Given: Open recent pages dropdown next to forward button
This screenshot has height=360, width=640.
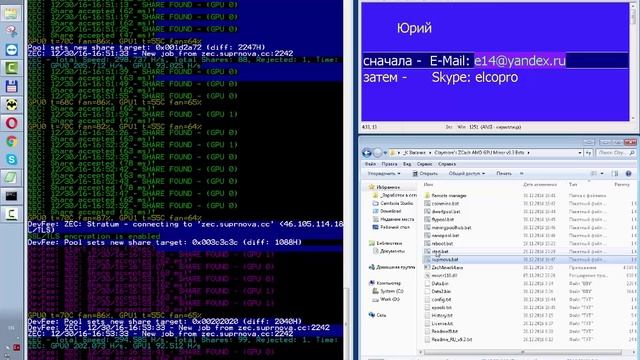Looking at the screenshot, I should click(x=386, y=153).
